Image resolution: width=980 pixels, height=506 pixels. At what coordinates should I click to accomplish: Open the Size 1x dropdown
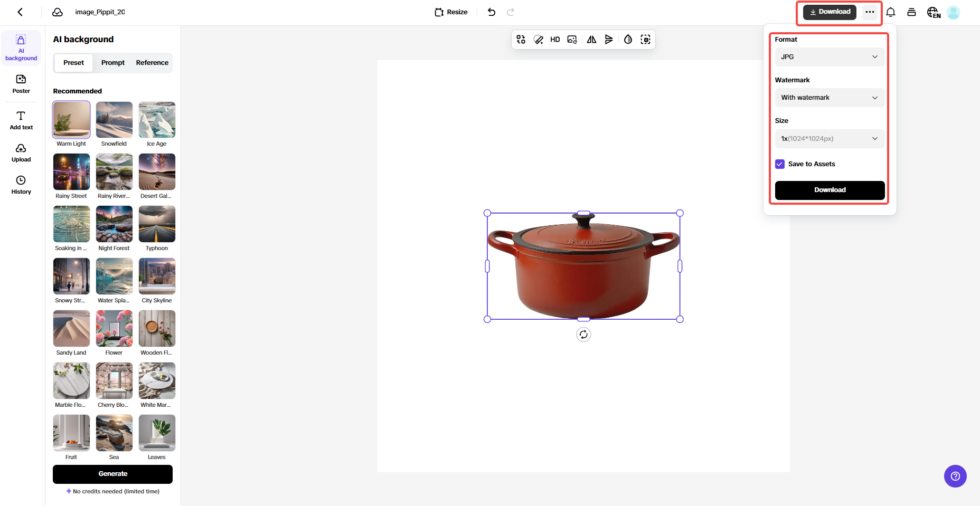(x=830, y=139)
